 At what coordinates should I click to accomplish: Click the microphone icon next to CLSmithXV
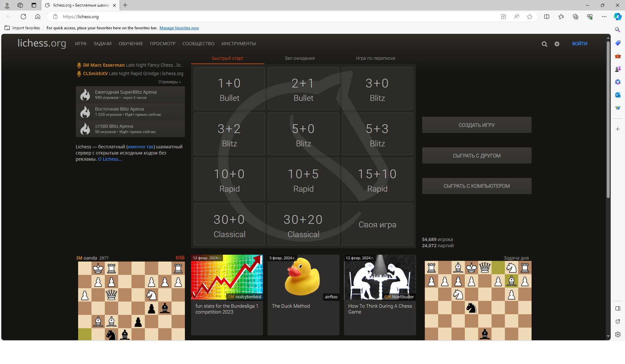[x=79, y=74]
